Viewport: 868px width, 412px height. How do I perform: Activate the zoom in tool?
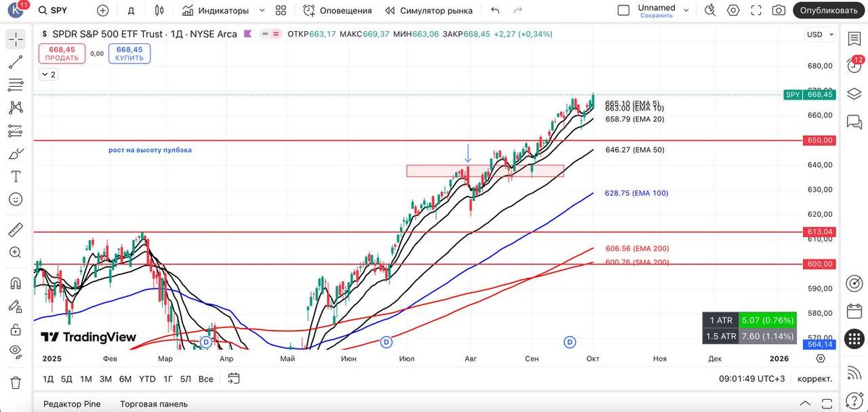click(x=15, y=252)
